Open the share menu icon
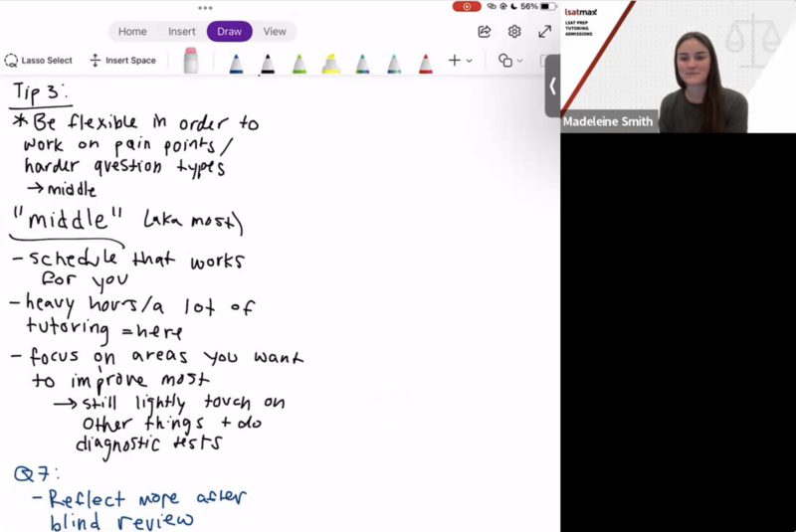The width and height of the screenshot is (796, 532). (485, 32)
